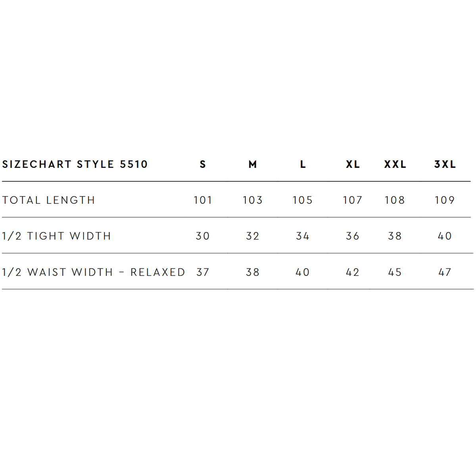Click total length value 101 for size S
This screenshot has width=476, height=476.
click(203, 200)
